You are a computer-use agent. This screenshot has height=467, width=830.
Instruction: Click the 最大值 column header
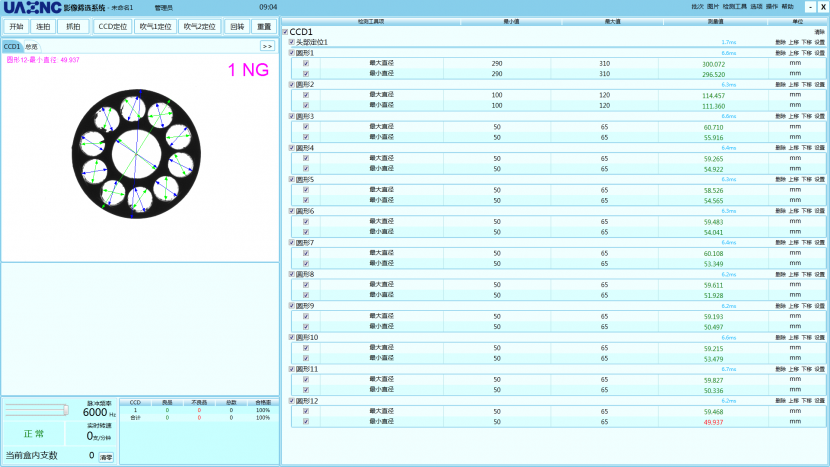pos(612,22)
